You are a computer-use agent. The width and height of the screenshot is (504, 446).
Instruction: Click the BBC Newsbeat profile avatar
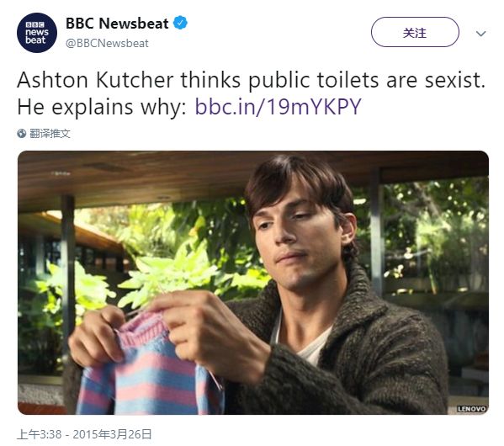pos(37,33)
